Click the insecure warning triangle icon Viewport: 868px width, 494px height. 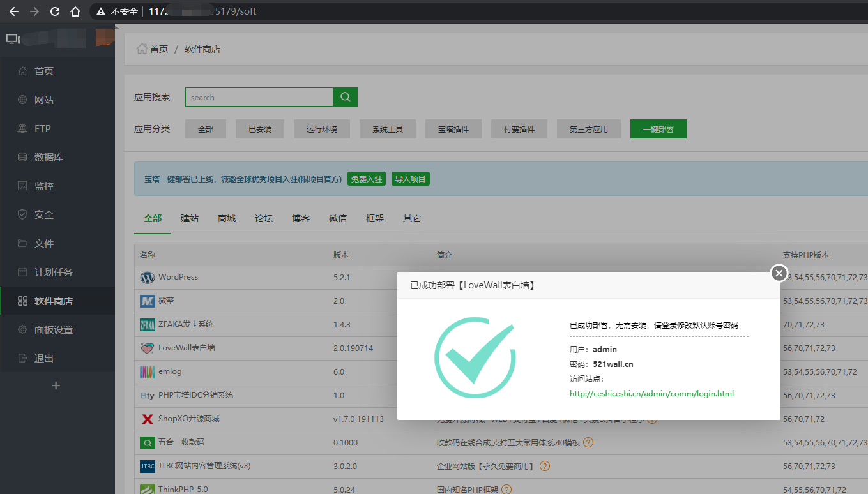(x=102, y=11)
